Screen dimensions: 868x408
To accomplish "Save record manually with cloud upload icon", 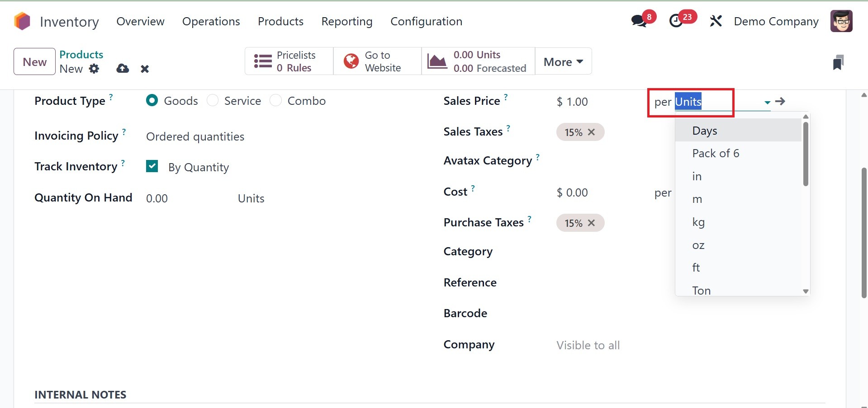I will (123, 69).
